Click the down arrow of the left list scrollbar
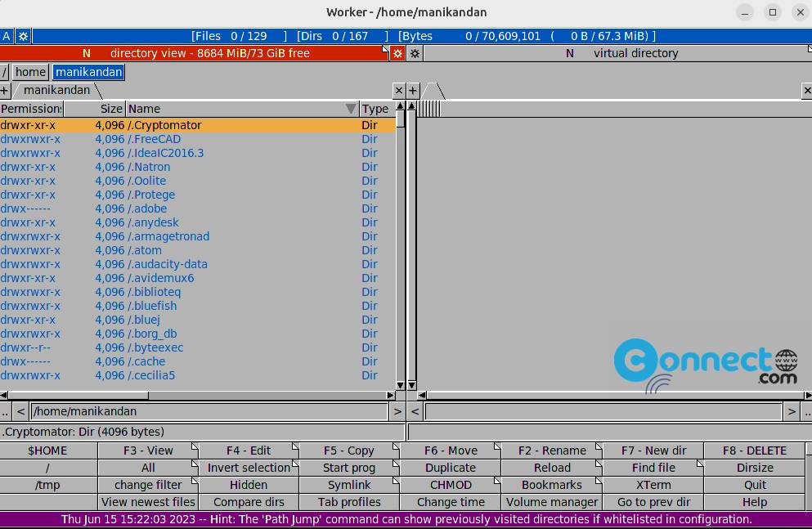Viewport: 812px width, 529px height. coord(400,385)
